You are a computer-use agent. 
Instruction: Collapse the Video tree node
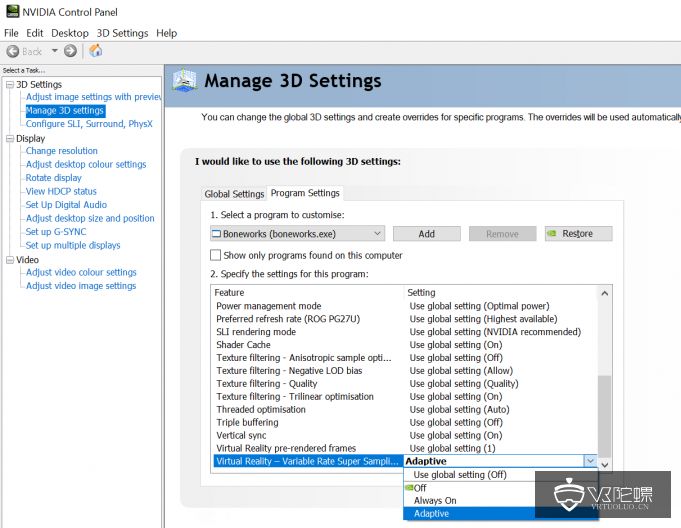pyautogui.click(x=10, y=260)
